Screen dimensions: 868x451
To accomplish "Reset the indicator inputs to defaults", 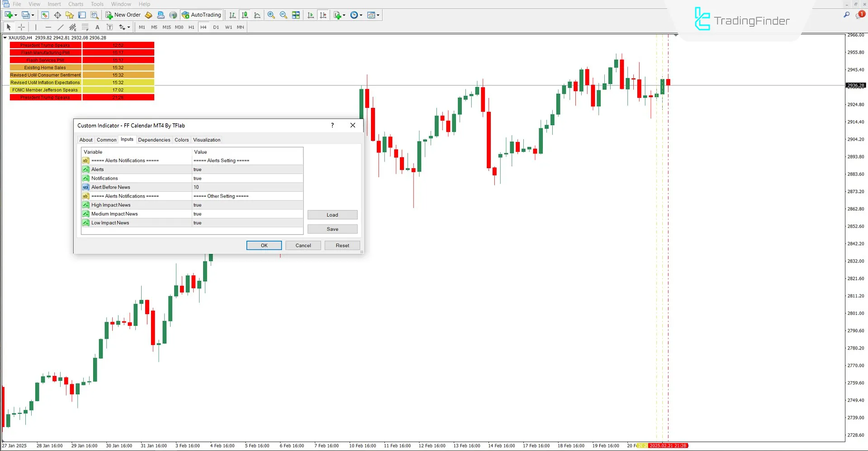I will click(342, 245).
